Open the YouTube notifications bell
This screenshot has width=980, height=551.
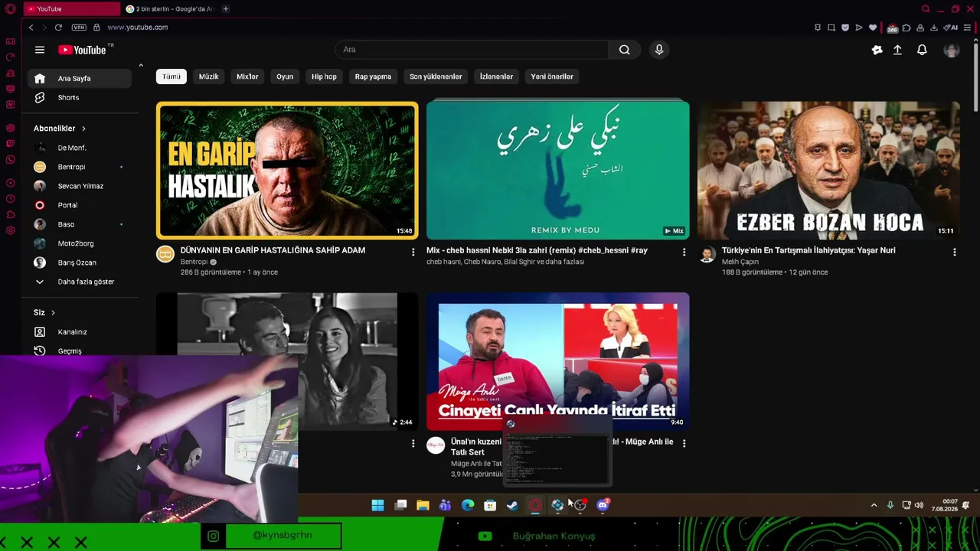pyautogui.click(x=922, y=50)
